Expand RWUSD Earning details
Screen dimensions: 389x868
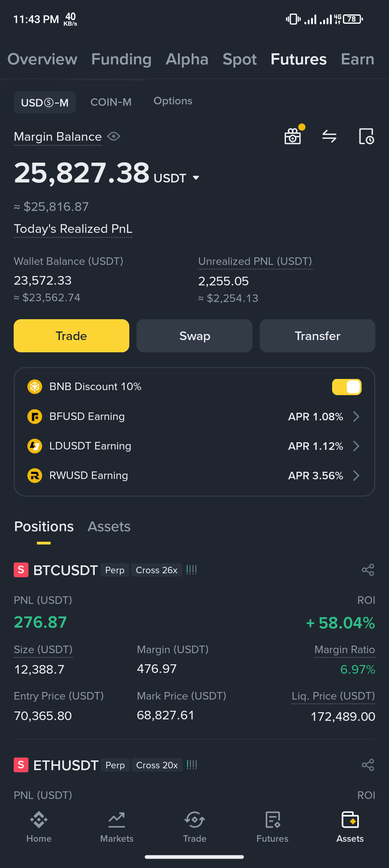point(356,475)
